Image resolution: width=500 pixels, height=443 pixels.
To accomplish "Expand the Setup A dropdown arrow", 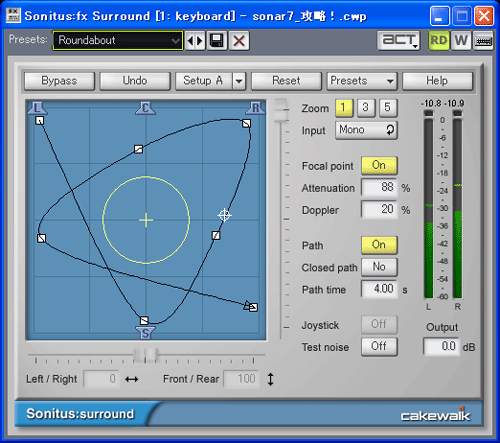I will [239, 81].
